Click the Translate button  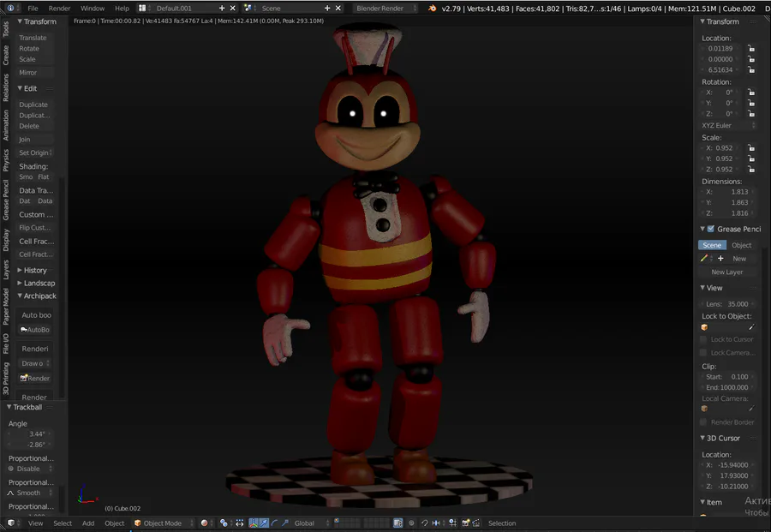[35, 38]
